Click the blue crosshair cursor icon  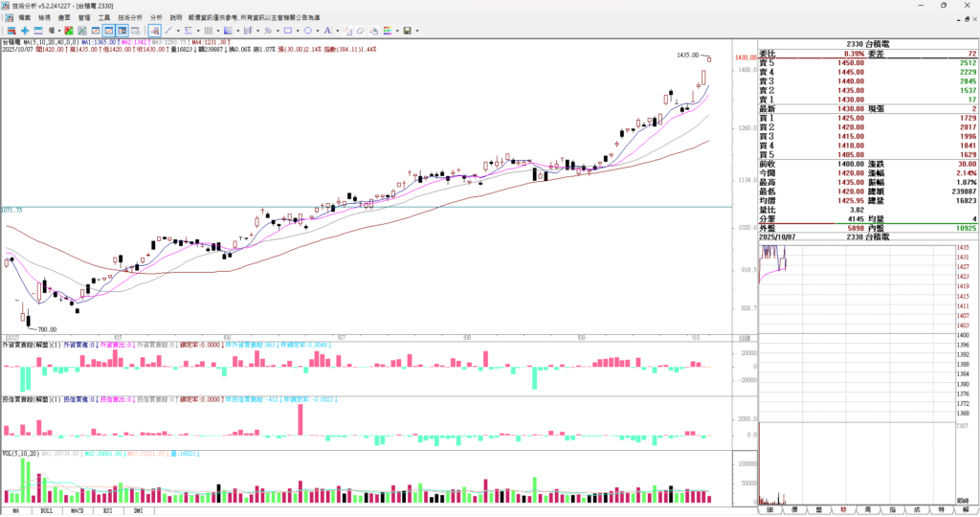tap(25, 31)
